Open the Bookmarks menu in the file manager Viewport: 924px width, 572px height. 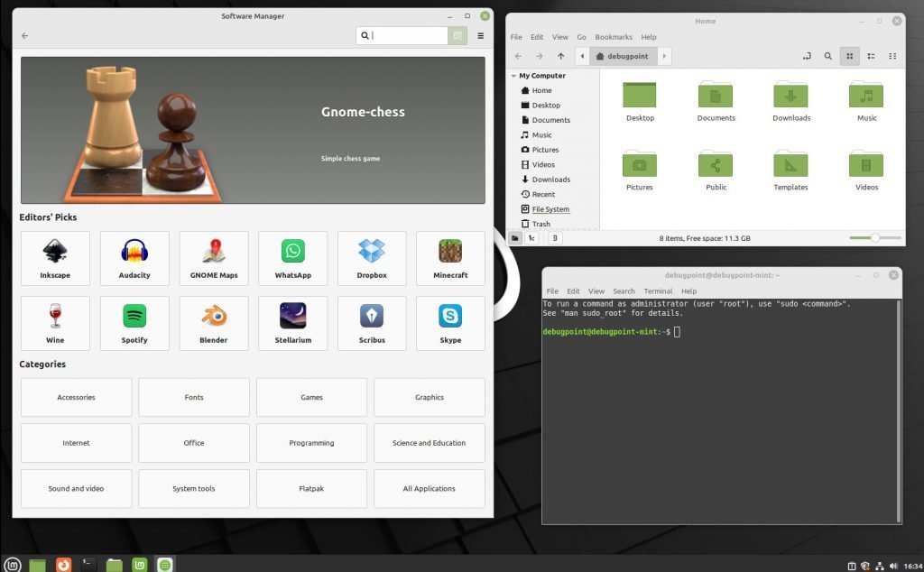[x=613, y=37]
